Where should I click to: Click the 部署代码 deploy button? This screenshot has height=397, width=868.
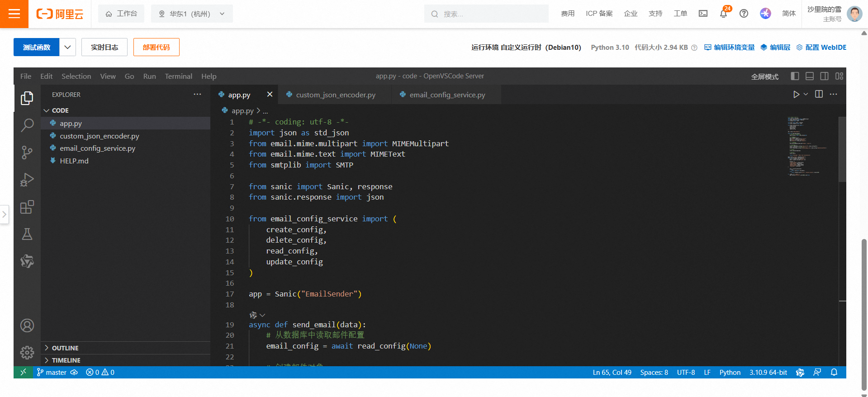157,47
